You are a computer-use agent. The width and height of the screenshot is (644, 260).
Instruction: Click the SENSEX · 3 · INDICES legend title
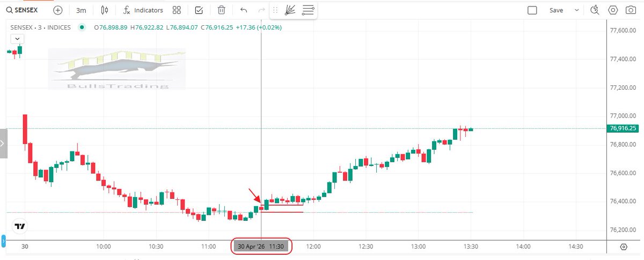40,27
